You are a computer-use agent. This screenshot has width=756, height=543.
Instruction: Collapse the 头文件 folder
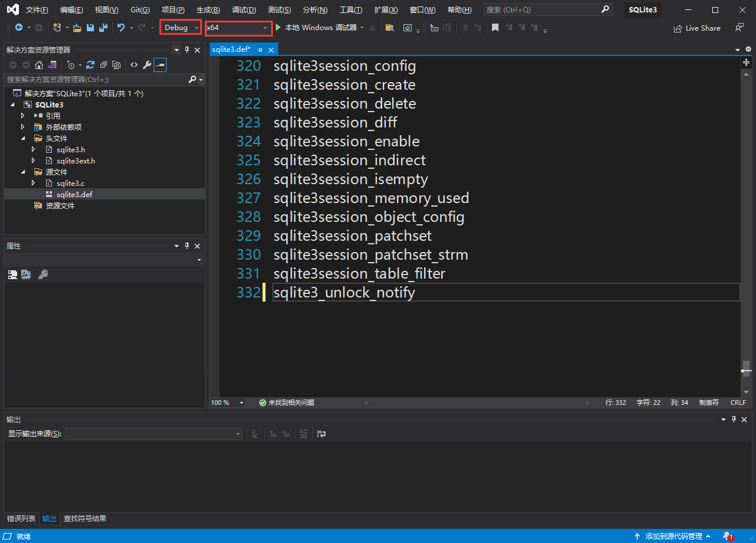click(x=22, y=138)
